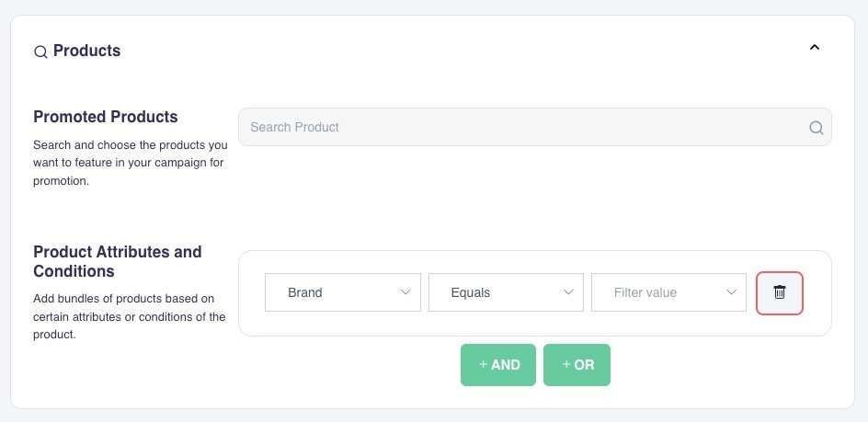Click the plus symbol on AND button
The width and height of the screenshot is (868, 422).
click(484, 365)
